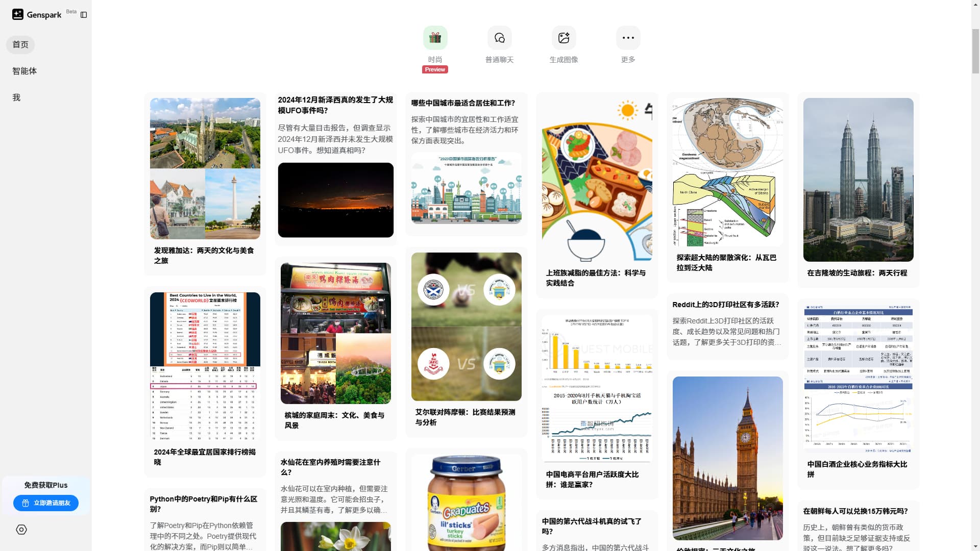Screen dimensions: 980x551
Task: Go to 我 in the sidebar
Action: coord(16,97)
